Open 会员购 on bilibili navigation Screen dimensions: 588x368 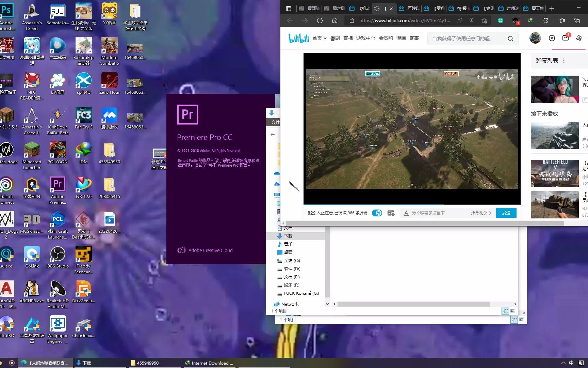pos(386,38)
